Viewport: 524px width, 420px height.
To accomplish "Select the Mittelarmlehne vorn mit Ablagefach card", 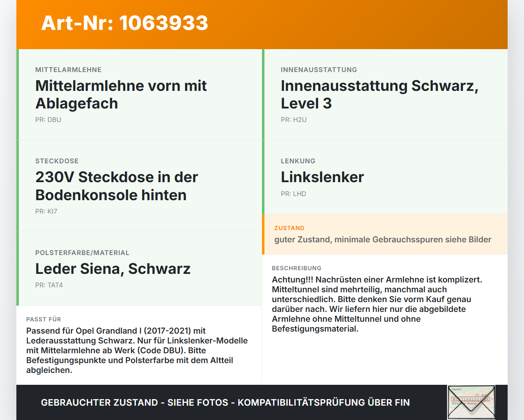I will coord(139,95).
